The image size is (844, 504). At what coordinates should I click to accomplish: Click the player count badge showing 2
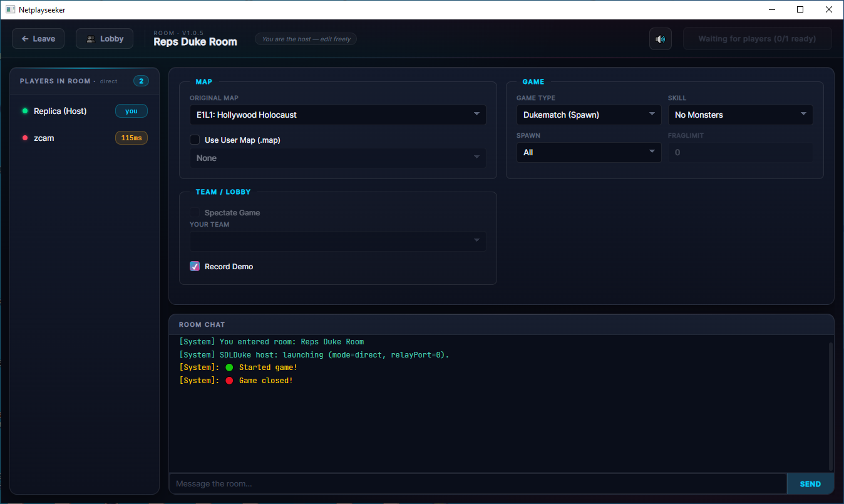pyautogui.click(x=141, y=81)
